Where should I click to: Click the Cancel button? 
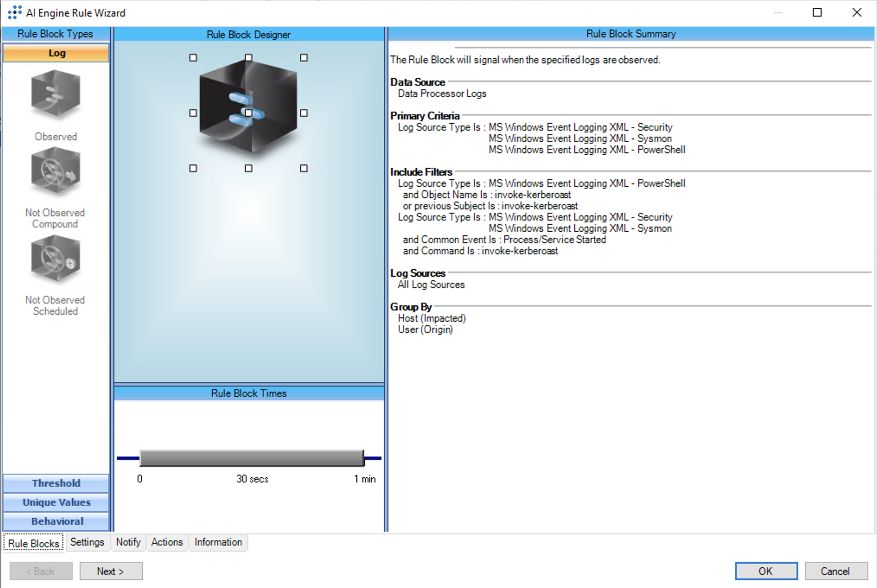(x=835, y=571)
